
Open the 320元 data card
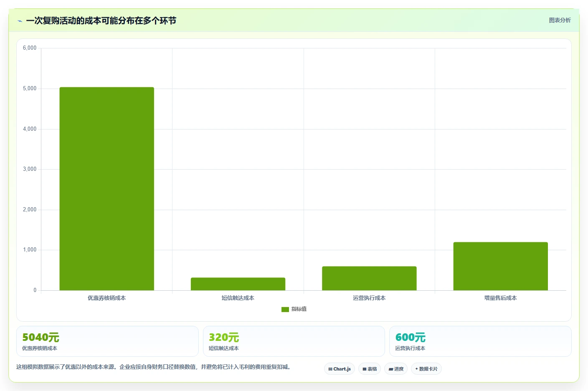tap(294, 341)
